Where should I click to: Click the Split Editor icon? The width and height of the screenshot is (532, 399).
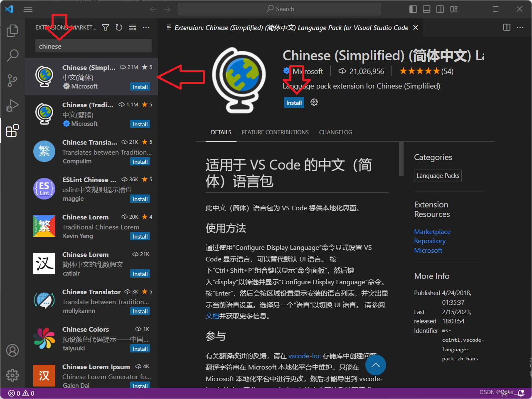pyautogui.click(x=506, y=27)
